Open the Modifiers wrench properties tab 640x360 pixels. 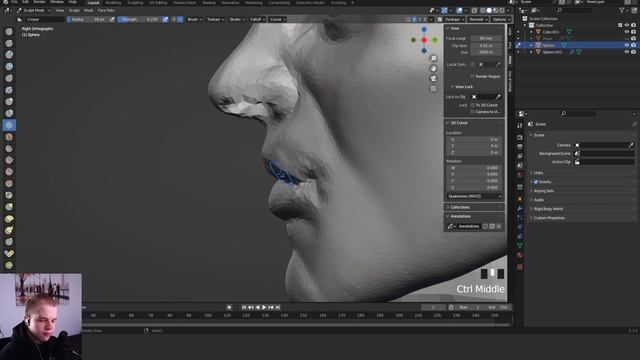pos(520,209)
